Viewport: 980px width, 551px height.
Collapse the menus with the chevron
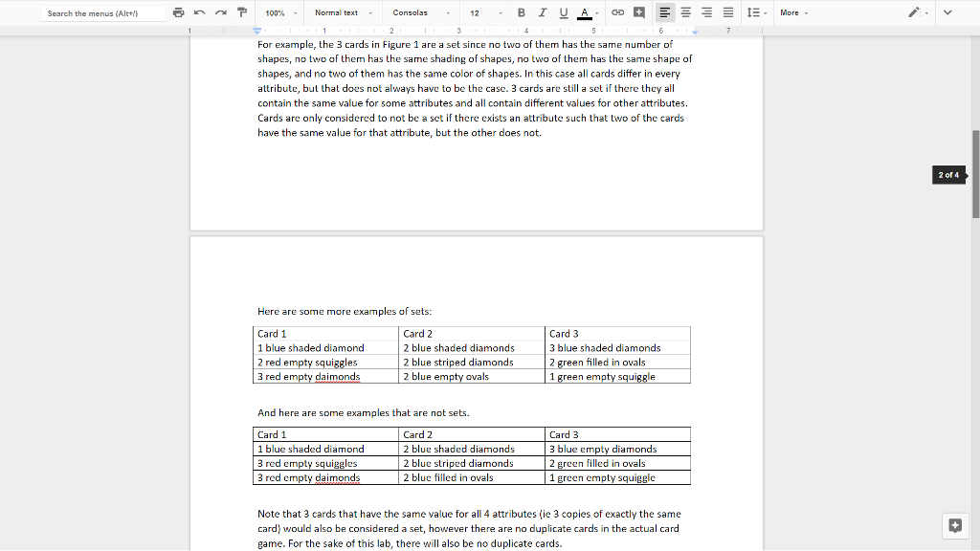click(947, 12)
